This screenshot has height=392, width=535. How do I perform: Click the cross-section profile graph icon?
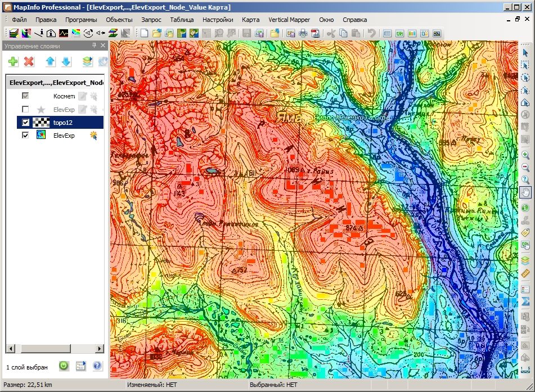(x=64, y=33)
